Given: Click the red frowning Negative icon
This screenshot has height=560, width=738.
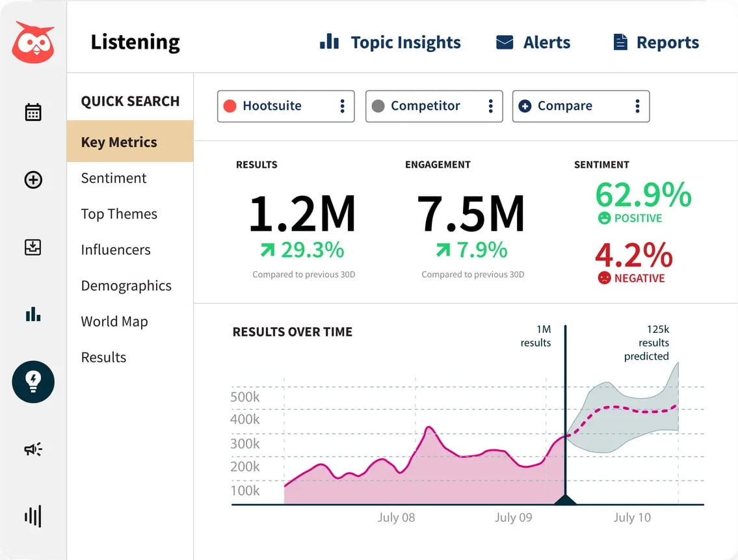Looking at the screenshot, I should click(604, 278).
